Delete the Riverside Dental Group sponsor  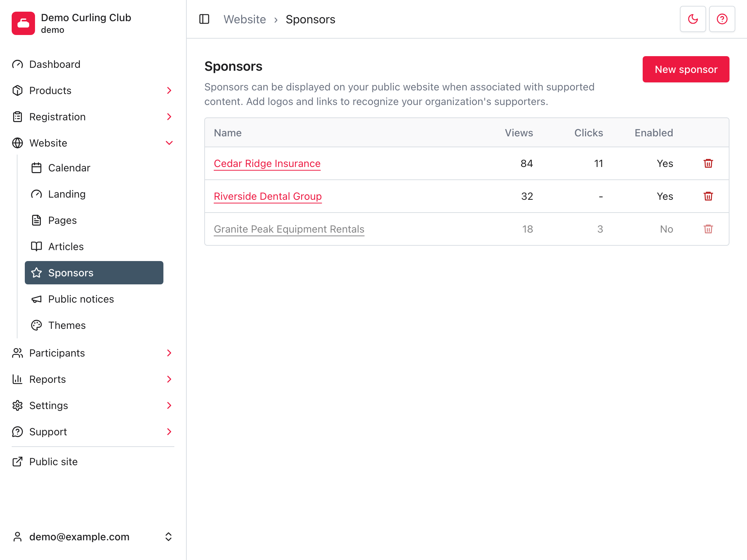[x=708, y=196]
